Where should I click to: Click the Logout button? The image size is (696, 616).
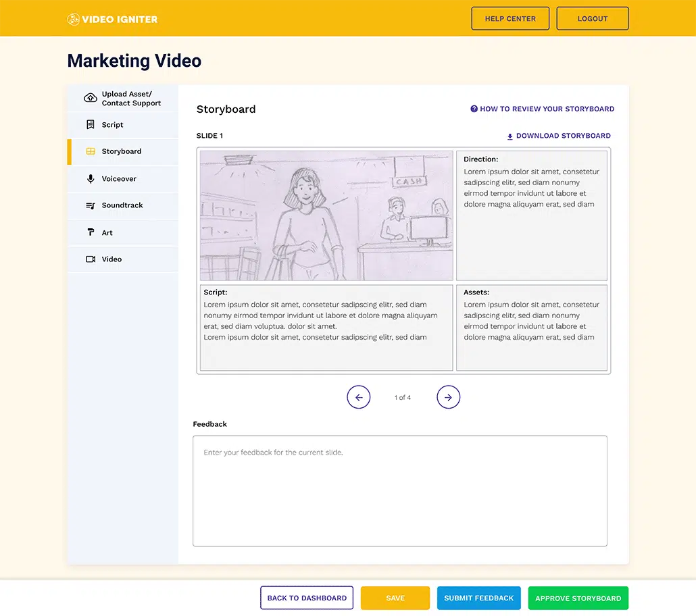[x=593, y=18]
